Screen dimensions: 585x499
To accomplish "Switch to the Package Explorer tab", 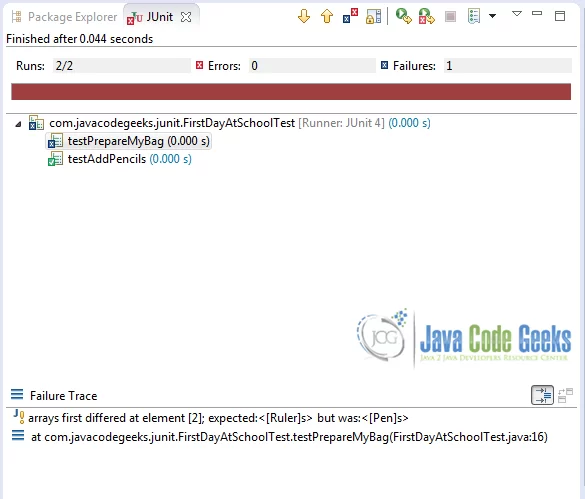I will 64,17.
